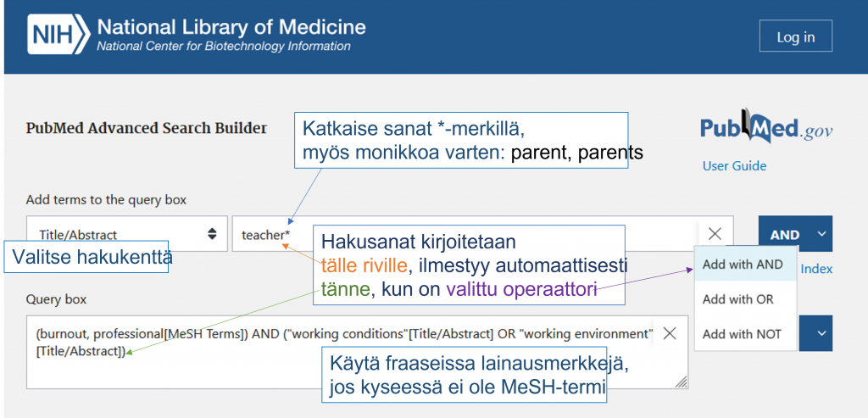
Task: Click inside the teacher* term input field
Action: click(465, 234)
